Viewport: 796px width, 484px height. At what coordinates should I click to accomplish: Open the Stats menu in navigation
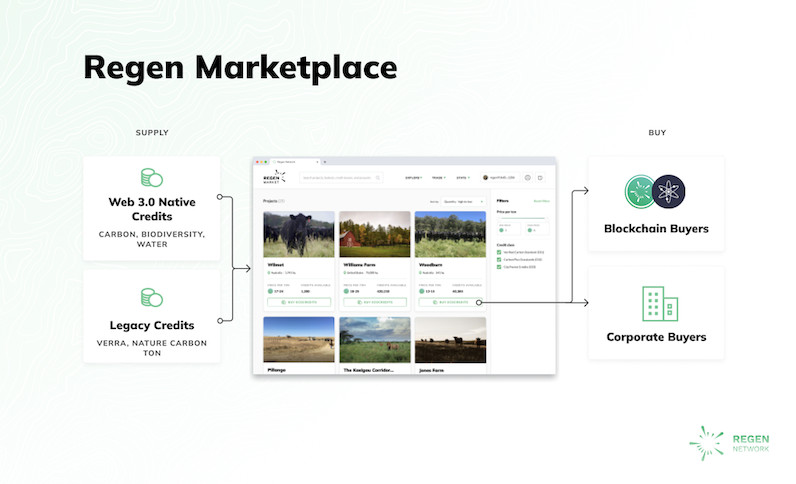(464, 177)
